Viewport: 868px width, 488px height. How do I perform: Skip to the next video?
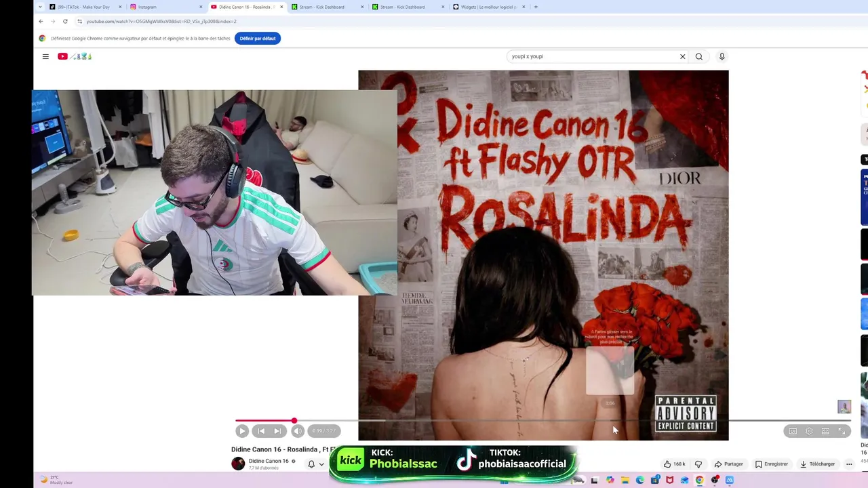[277, 431]
